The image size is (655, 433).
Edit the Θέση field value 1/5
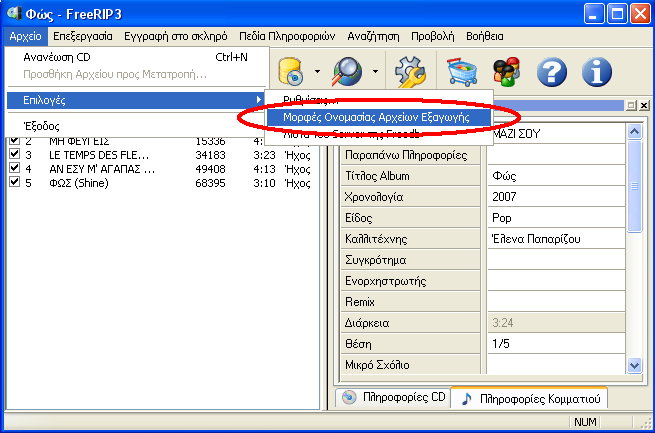pos(556,344)
